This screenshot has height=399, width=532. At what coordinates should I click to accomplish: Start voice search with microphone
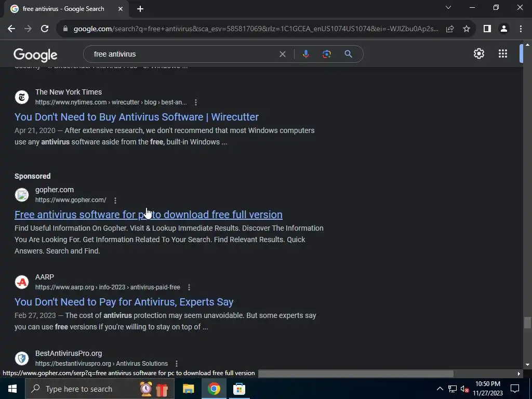pyautogui.click(x=305, y=54)
